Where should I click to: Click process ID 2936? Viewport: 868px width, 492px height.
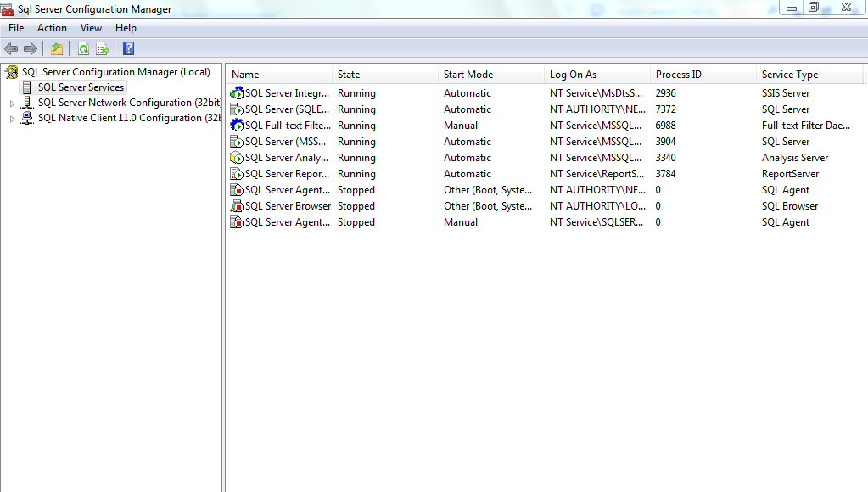point(665,93)
